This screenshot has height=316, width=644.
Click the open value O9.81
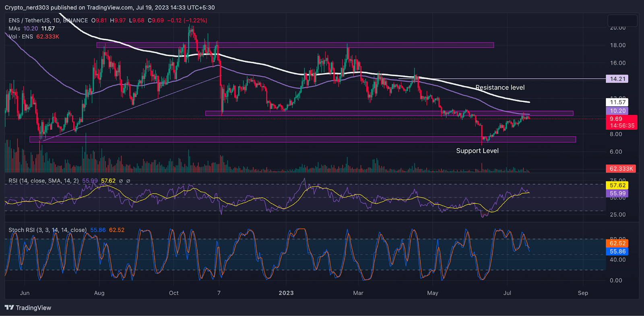pyautogui.click(x=99, y=20)
